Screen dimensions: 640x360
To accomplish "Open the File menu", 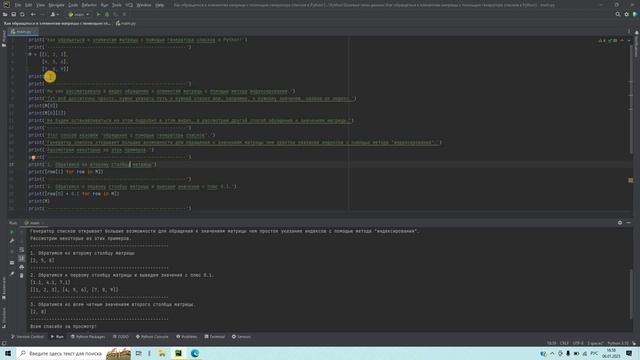I will pos(18,5).
